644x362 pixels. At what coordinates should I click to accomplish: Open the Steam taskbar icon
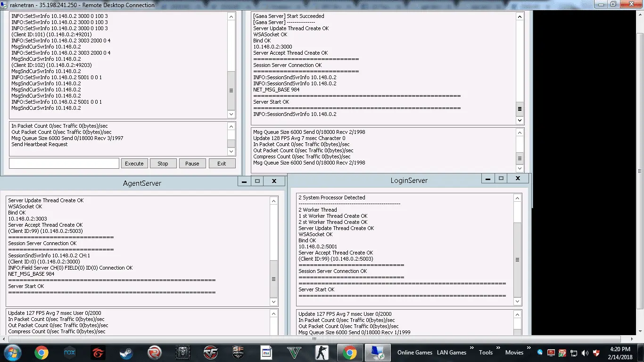pyautogui.click(x=126, y=353)
